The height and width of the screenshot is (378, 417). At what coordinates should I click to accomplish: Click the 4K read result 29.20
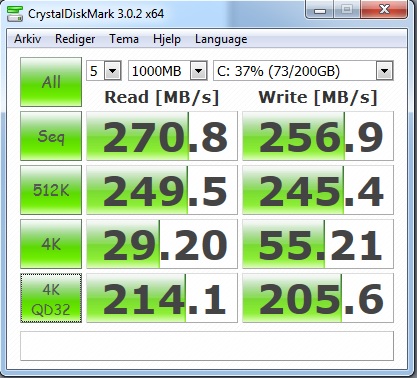point(162,244)
